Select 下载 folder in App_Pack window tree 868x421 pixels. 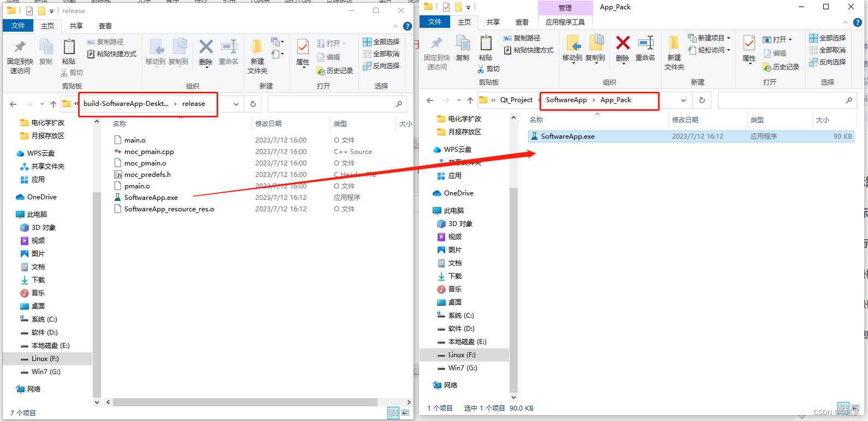455,276
